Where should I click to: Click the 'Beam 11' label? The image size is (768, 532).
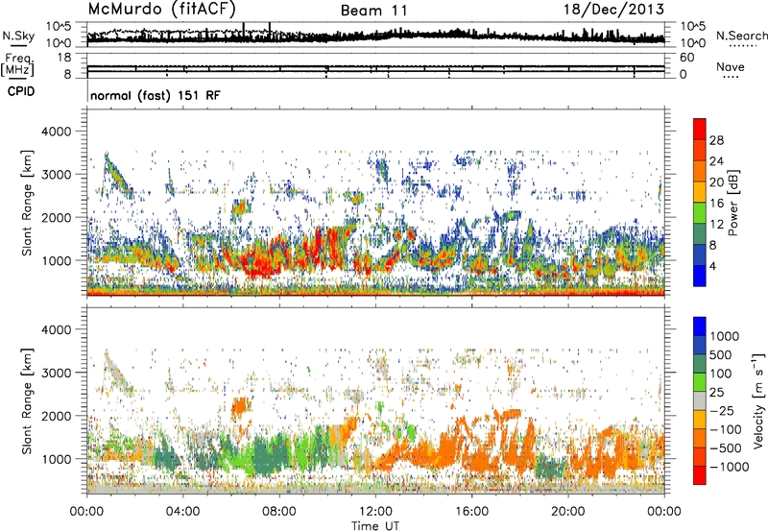coord(373,11)
